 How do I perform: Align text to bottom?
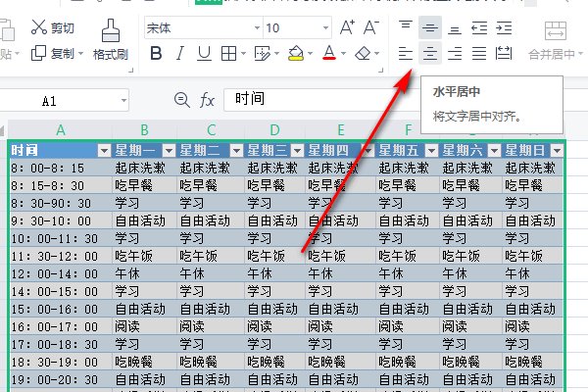(455, 28)
